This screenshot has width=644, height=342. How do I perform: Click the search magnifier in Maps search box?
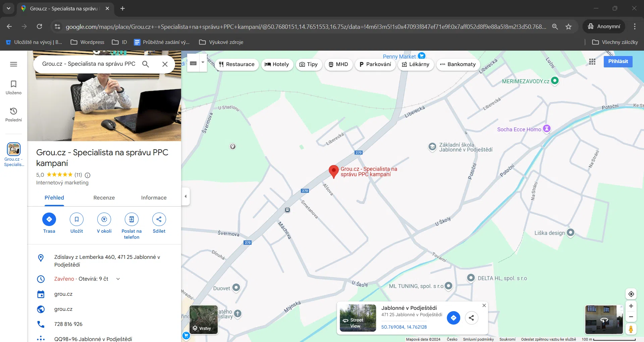click(x=146, y=64)
